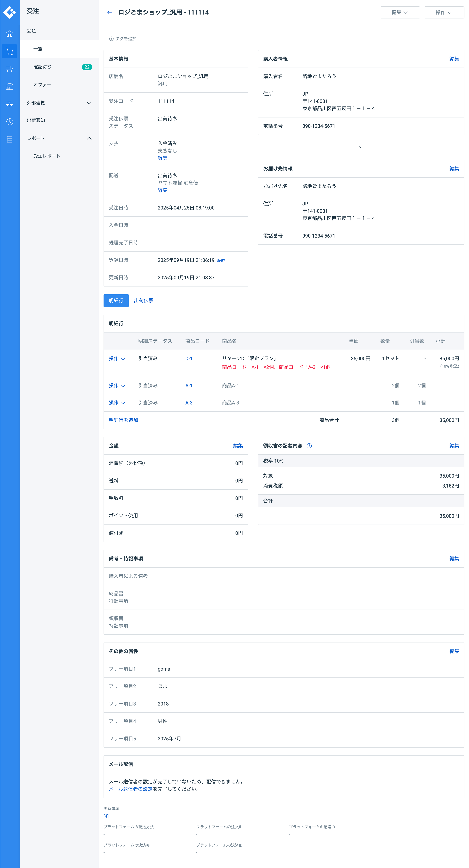Open the stacked boxes inventory icon
The image size is (469, 868).
pos(9,104)
